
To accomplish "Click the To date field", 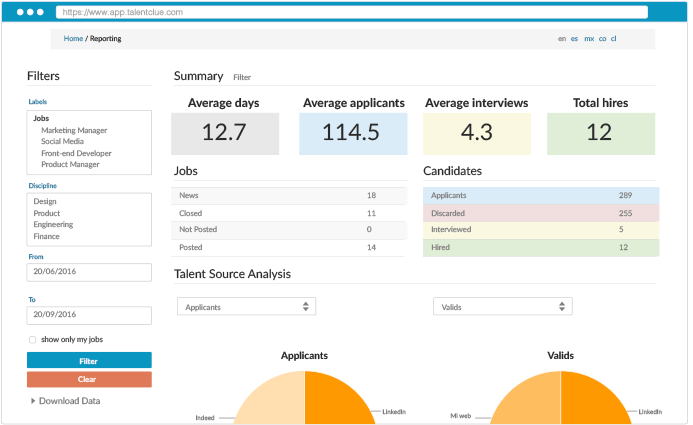I will click(x=89, y=315).
